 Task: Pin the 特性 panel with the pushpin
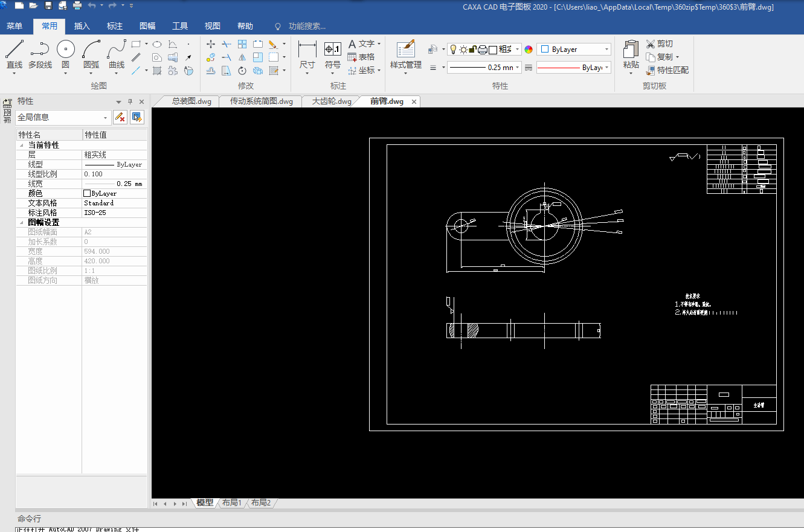point(130,101)
